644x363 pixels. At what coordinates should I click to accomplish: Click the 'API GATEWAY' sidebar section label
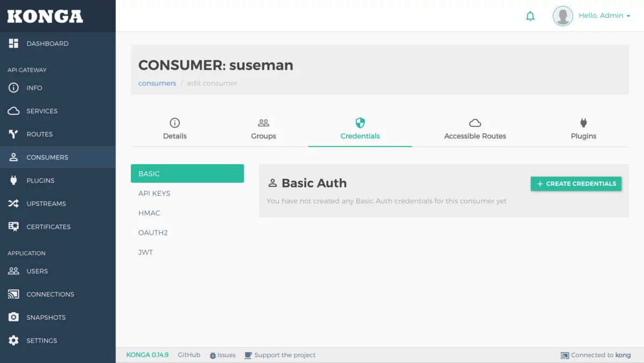(27, 70)
